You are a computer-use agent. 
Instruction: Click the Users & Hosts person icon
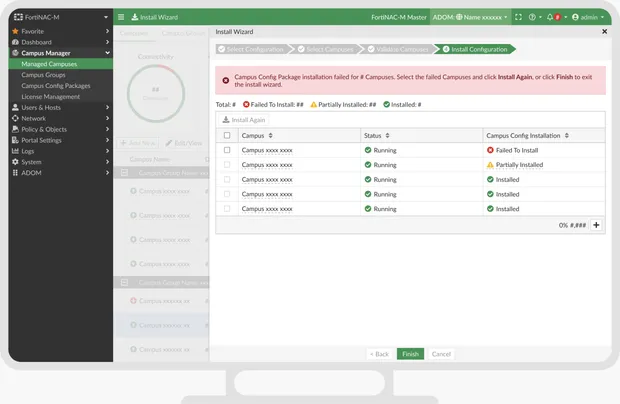15,107
